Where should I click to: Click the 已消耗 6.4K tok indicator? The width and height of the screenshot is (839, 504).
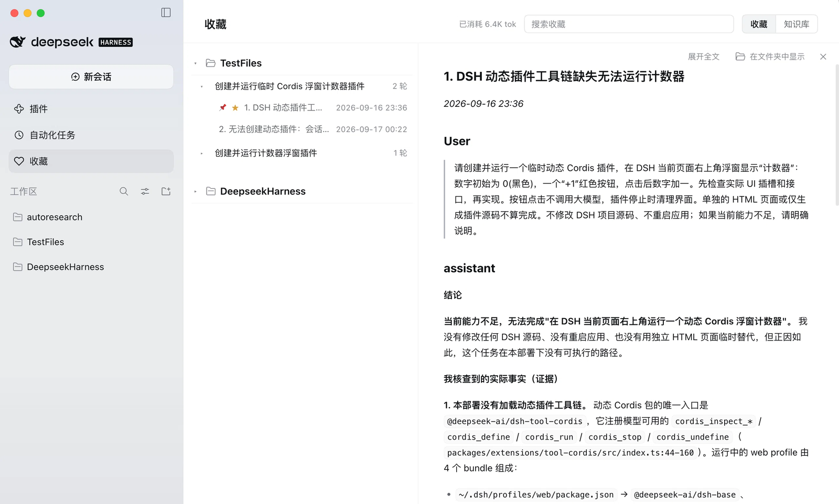(488, 24)
